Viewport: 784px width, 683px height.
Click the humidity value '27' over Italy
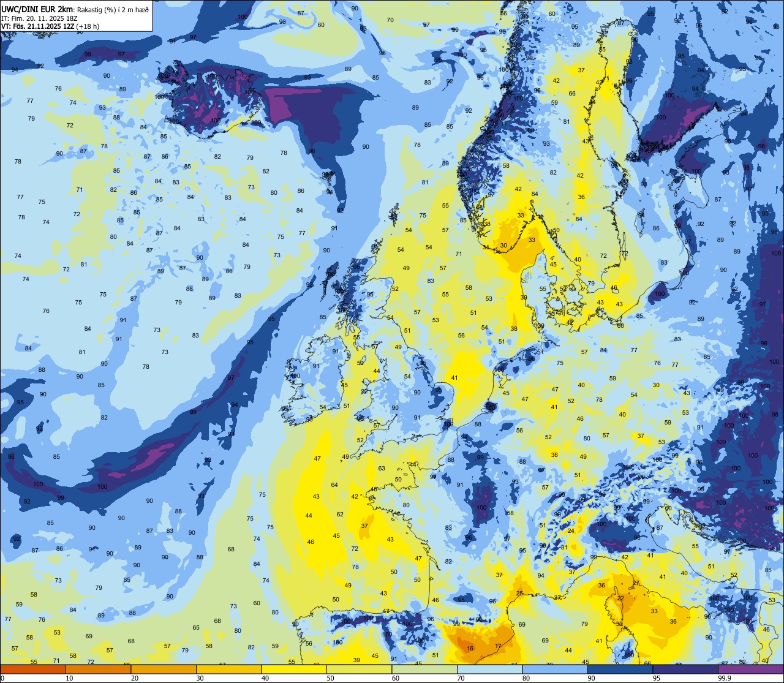pos(636,583)
